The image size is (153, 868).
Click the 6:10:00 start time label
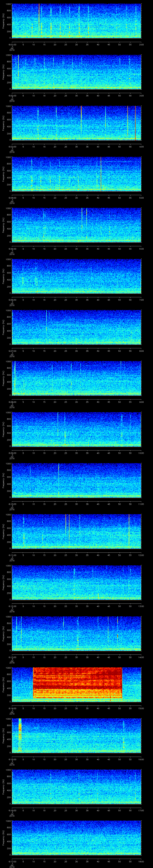12,504
